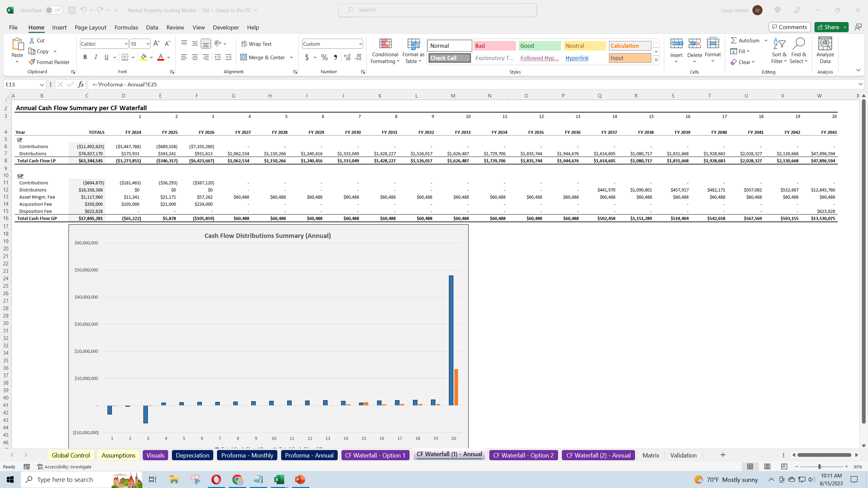
Task: Switch to Page Break Preview icon
Action: 784,467
